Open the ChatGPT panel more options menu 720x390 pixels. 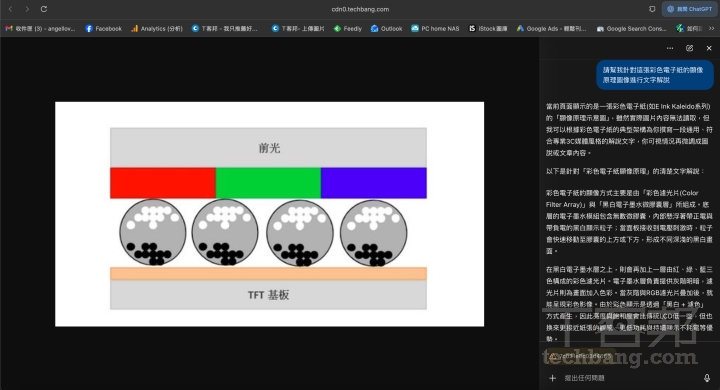pos(670,48)
